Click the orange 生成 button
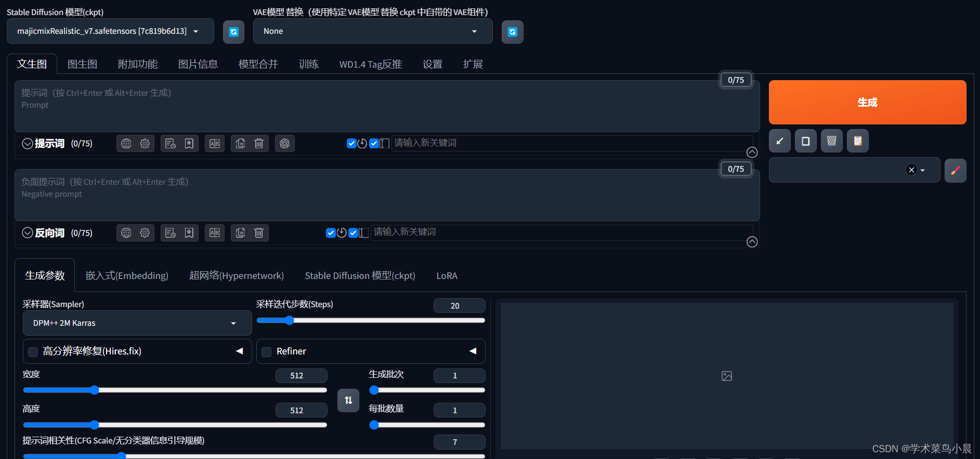The width and height of the screenshot is (980, 459). pos(867,102)
